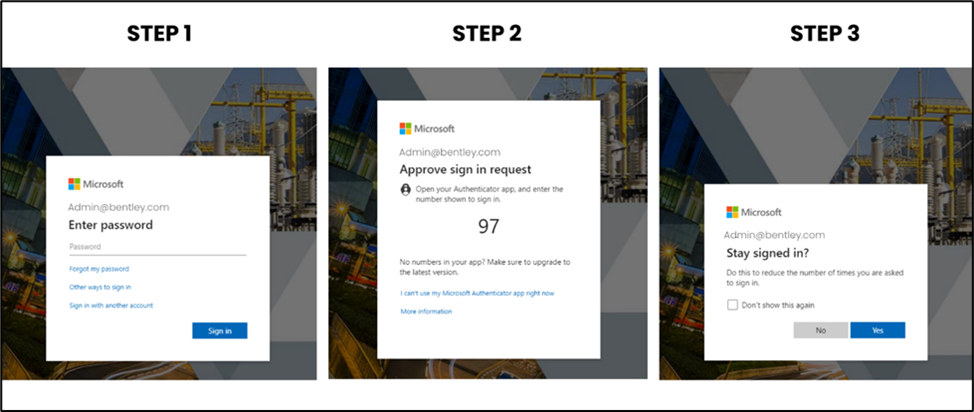Click Admin@bentley.com in the Step 1 dialog
The image size is (974, 412).
119,207
